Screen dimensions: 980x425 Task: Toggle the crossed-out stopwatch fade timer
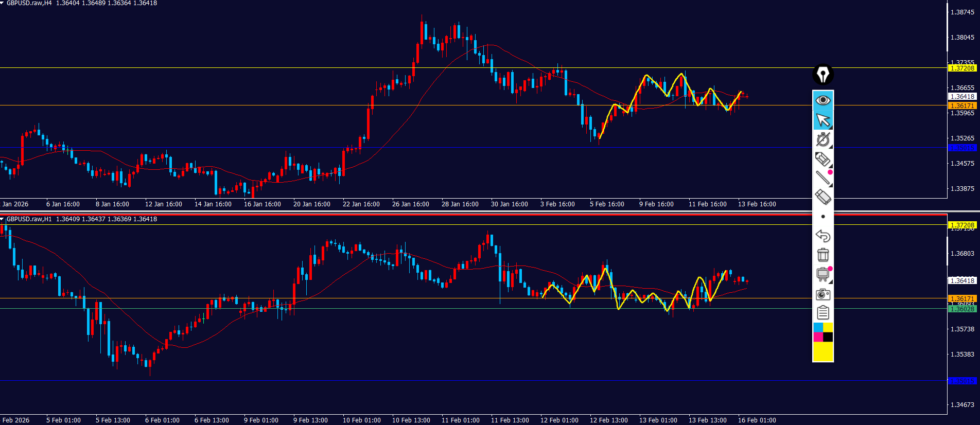(x=822, y=139)
